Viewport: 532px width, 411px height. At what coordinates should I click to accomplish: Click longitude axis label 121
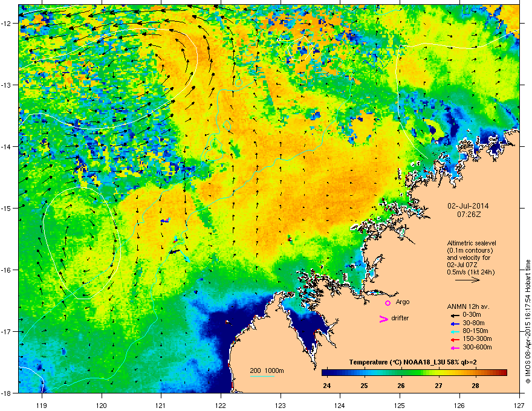point(161,405)
